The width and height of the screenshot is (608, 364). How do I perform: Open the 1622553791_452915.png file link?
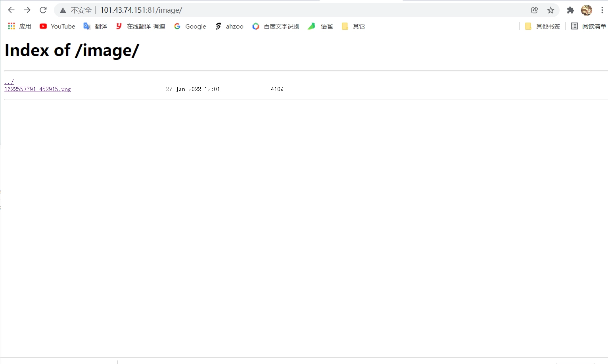coord(38,89)
